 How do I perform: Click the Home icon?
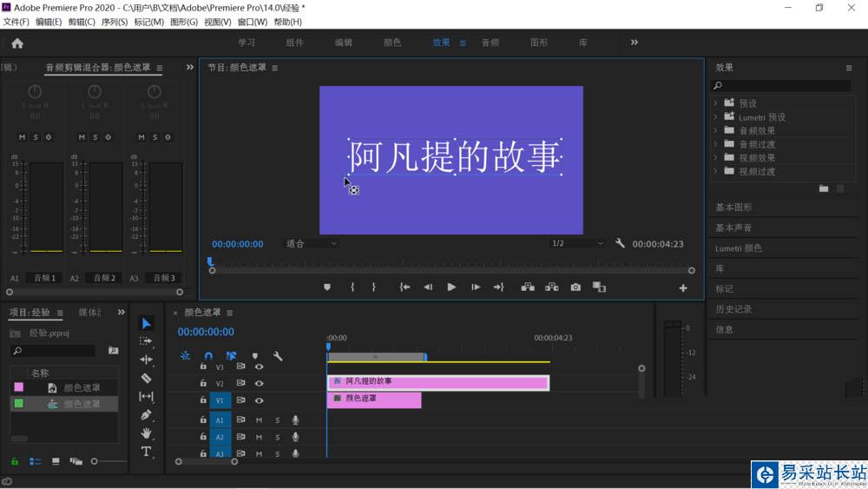coord(17,43)
